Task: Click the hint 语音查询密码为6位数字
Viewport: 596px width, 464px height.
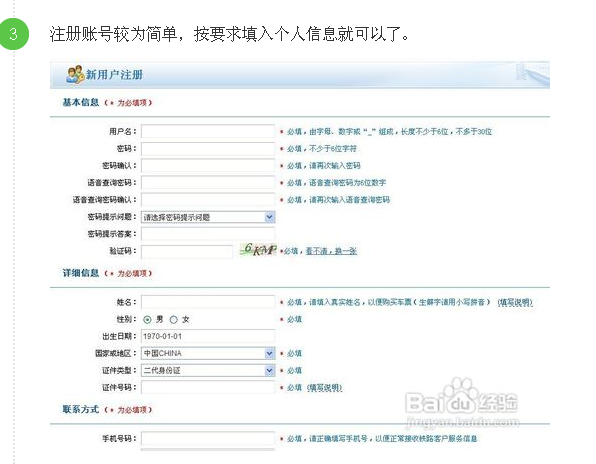Action: (x=347, y=183)
